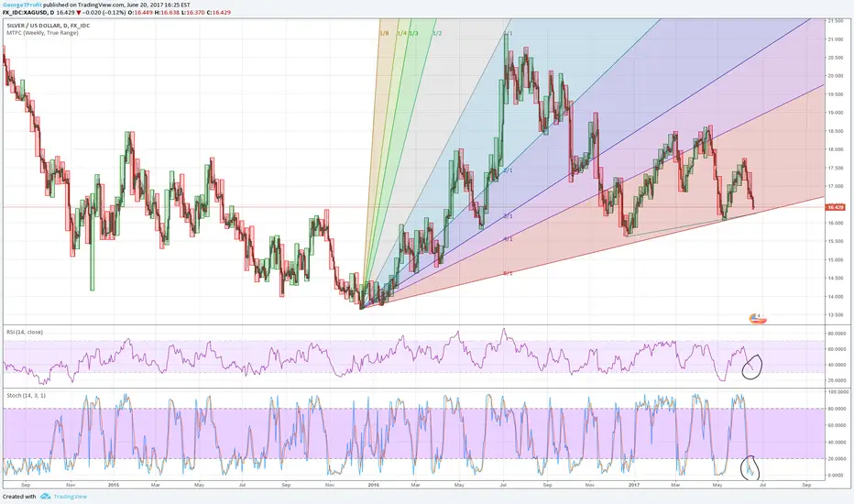Click the 1/1 Gann fan label

pyautogui.click(x=508, y=33)
